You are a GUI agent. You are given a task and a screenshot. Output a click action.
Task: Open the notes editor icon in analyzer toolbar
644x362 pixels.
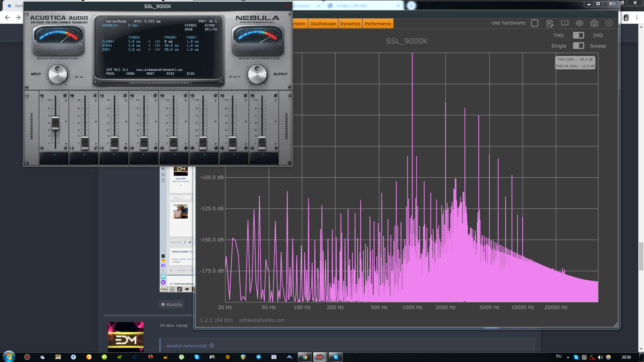click(x=550, y=23)
